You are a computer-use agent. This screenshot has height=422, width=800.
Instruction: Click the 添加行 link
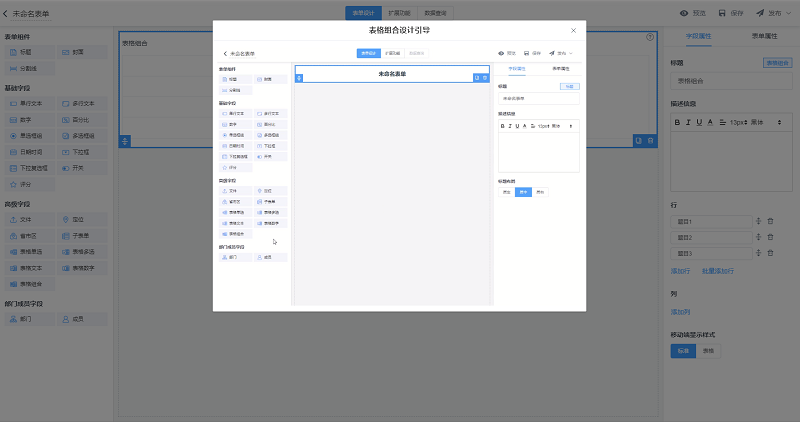tap(681, 270)
